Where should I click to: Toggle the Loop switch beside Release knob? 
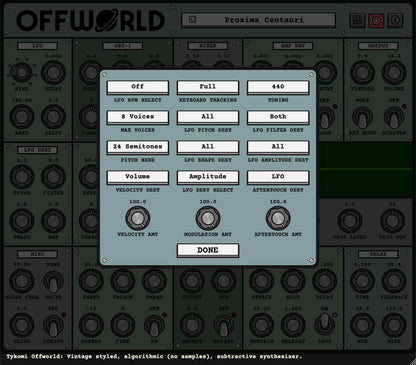tap(324, 324)
